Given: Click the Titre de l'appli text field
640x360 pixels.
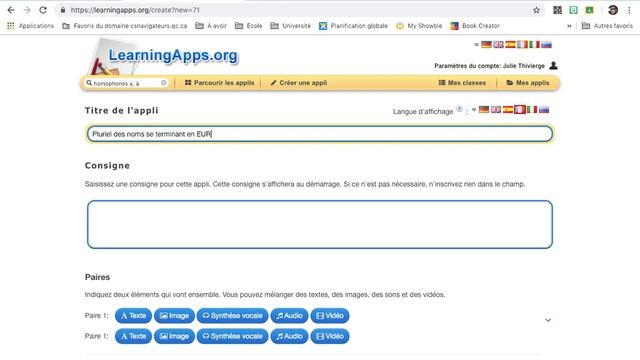Looking at the screenshot, I should tap(320, 134).
